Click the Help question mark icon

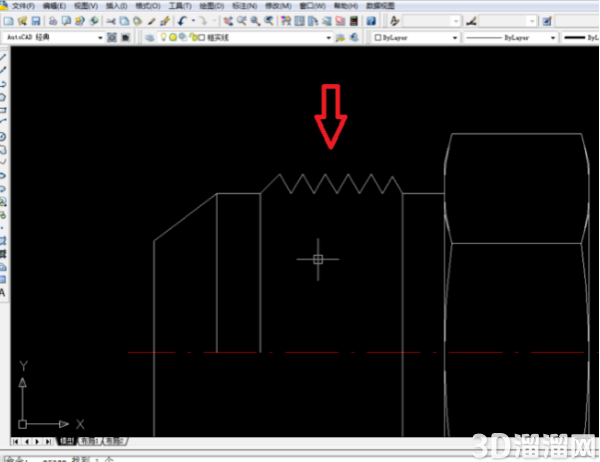click(x=371, y=21)
